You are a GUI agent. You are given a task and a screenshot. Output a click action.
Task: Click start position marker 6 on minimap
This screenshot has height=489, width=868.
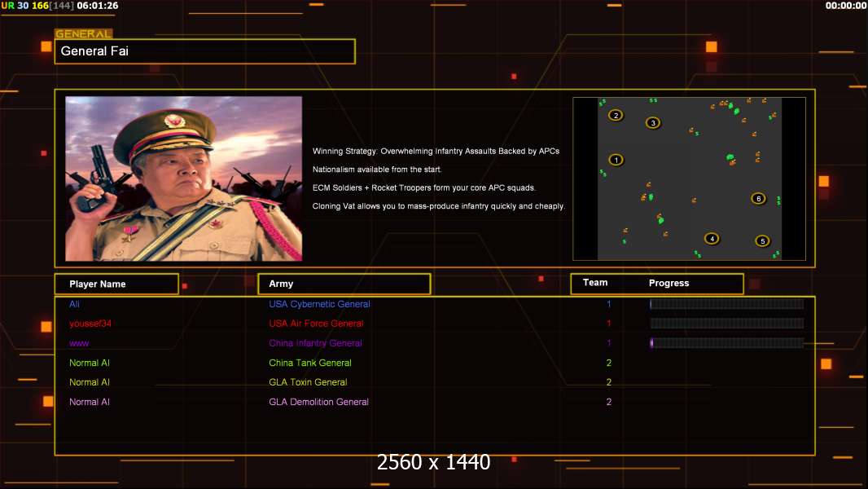coord(758,198)
